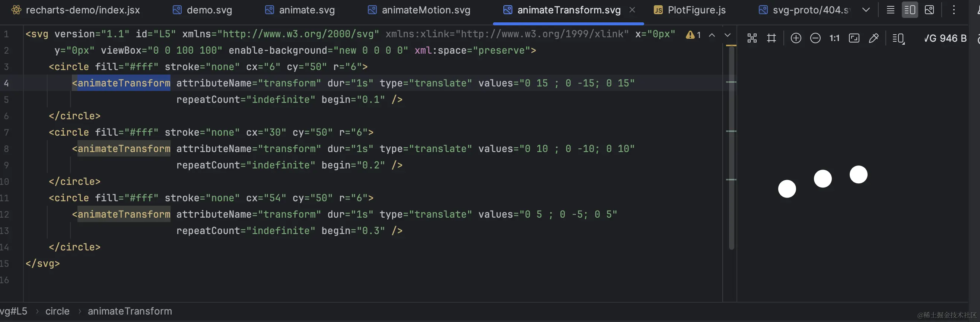Toggle grid overlay in SVG preview
Screen dimensions: 980x322
coord(771,38)
